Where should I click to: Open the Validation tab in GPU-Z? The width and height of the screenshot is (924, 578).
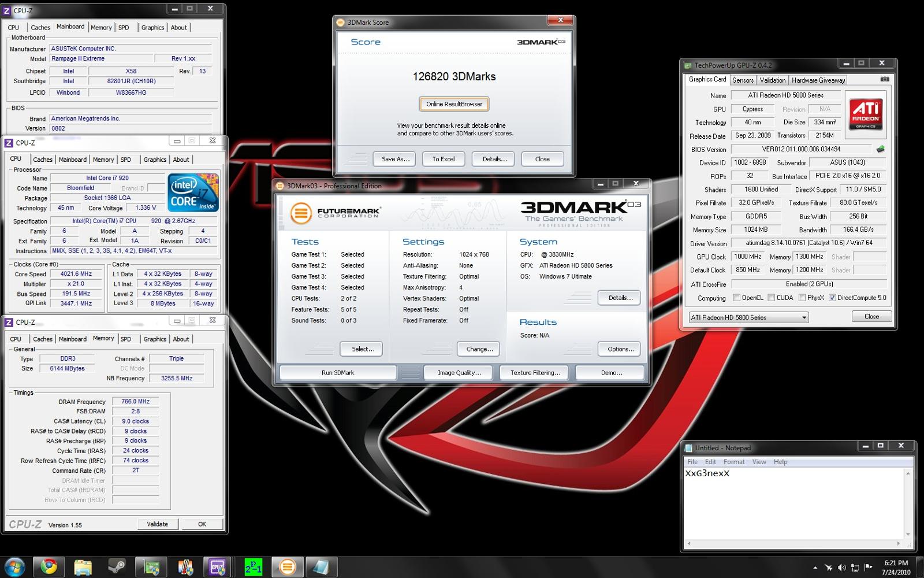pyautogui.click(x=772, y=80)
